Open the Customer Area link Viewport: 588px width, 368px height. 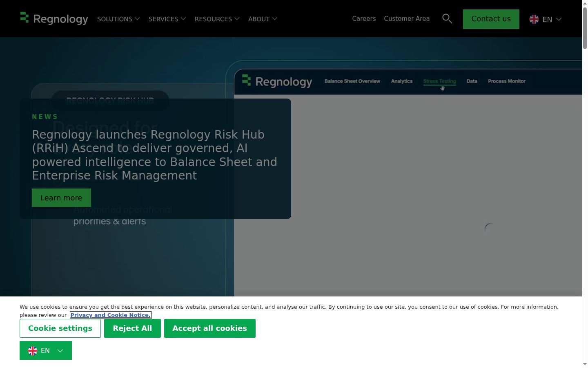coord(407,19)
